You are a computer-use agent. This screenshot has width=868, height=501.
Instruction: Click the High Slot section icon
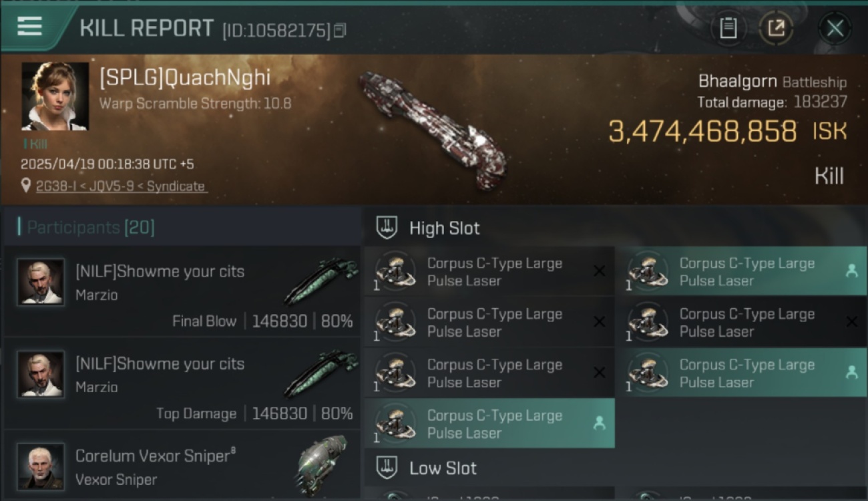[387, 228]
